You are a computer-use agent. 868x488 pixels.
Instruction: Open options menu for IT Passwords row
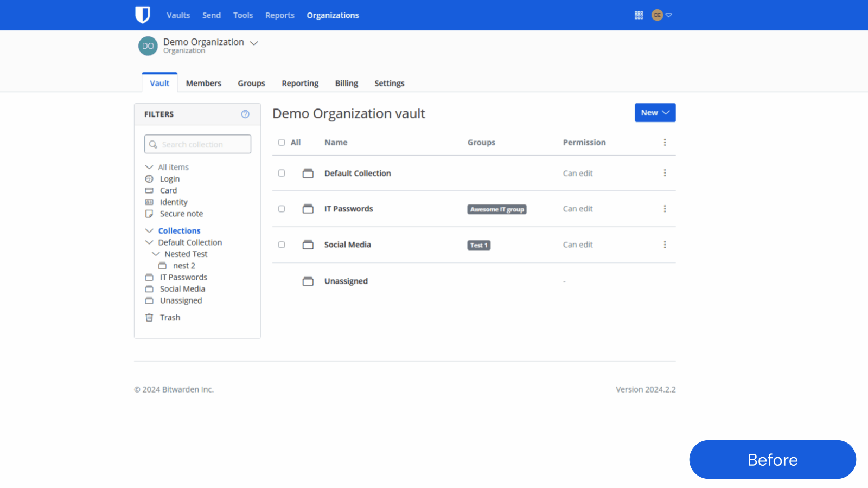[x=665, y=209]
